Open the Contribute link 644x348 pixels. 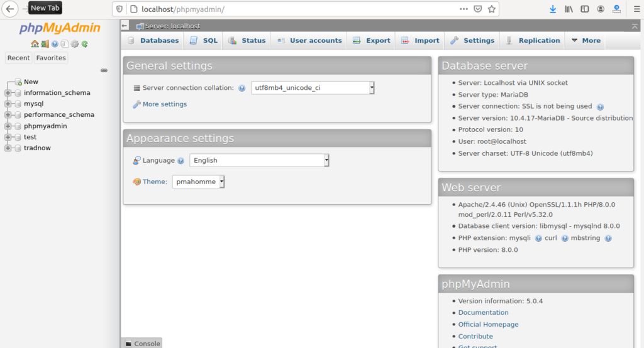point(475,337)
